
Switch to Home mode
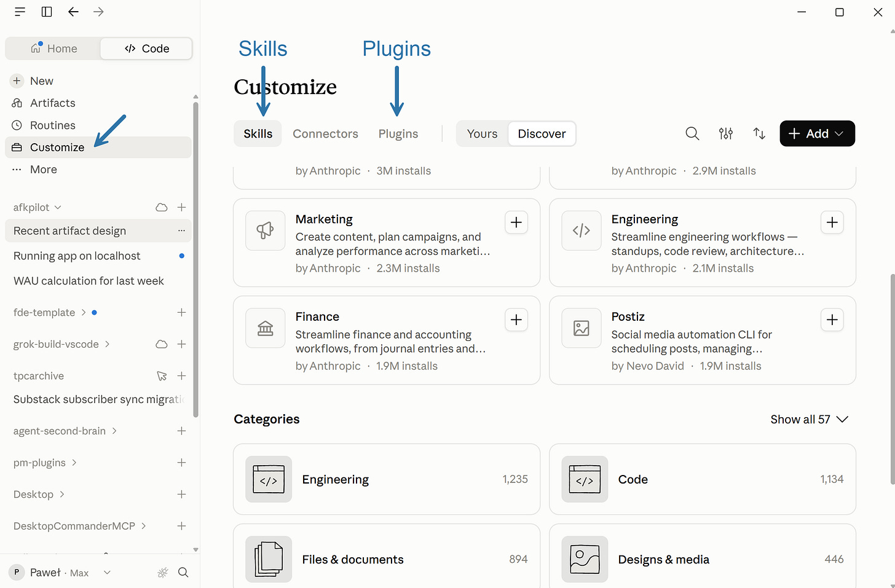(x=53, y=49)
